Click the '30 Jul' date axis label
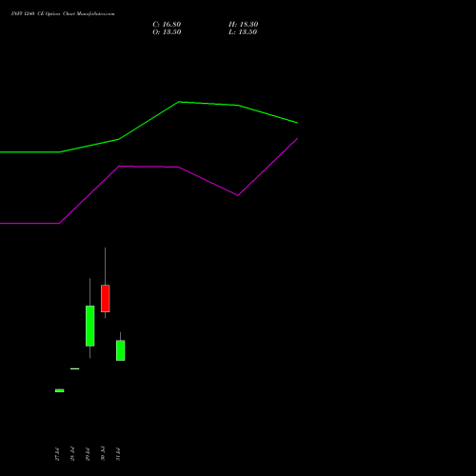Viewport: 476px width, 476px height. tap(103, 454)
